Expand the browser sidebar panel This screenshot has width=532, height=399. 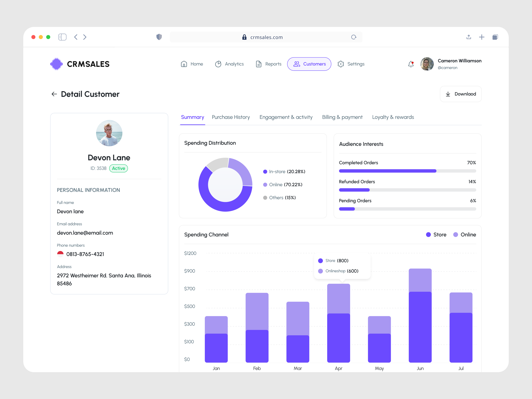[x=62, y=37]
